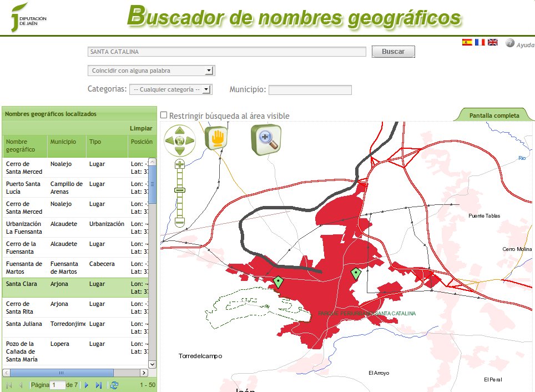Select the Urbanización La Fuensanta row
535x392 pixels.
[x=75, y=228]
